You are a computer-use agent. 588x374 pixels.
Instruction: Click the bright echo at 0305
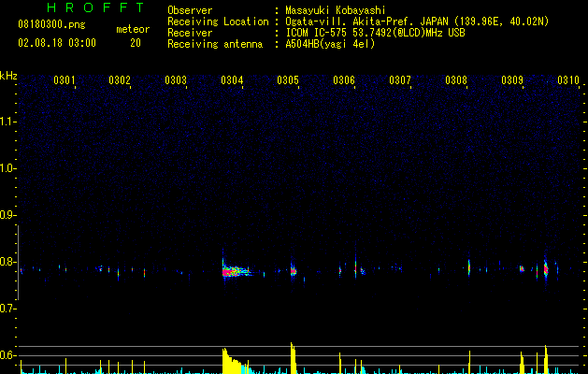coord(293,270)
